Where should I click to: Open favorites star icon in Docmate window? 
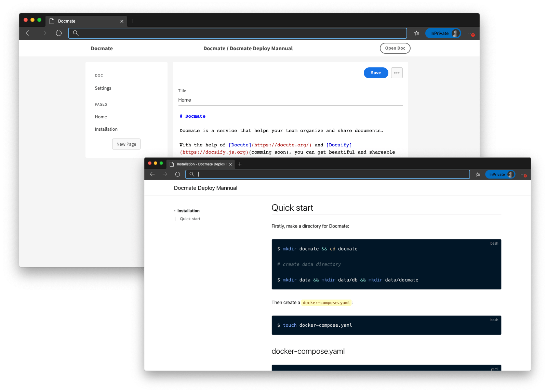[416, 33]
